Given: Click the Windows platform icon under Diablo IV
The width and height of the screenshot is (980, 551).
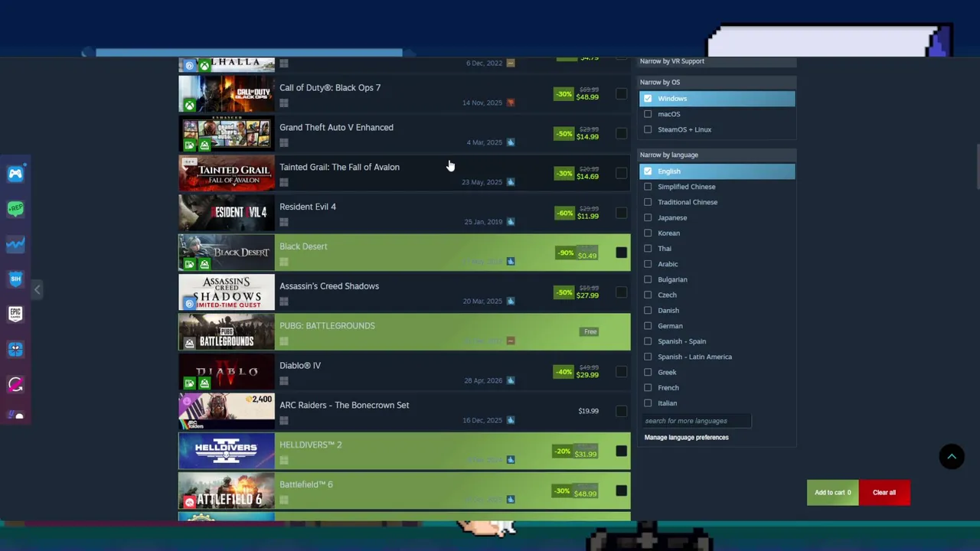Looking at the screenshot, I should [284, 381].
